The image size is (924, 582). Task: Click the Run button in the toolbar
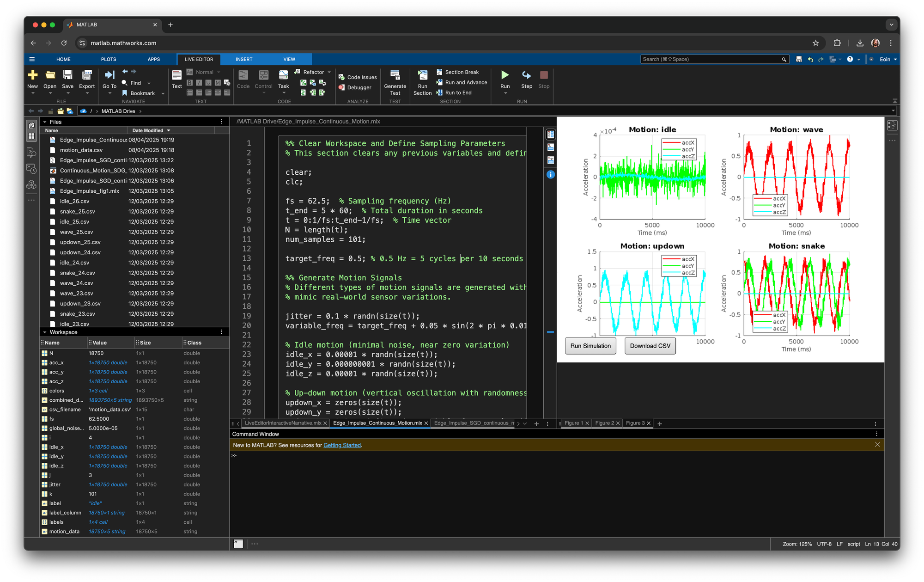point(505,75)
